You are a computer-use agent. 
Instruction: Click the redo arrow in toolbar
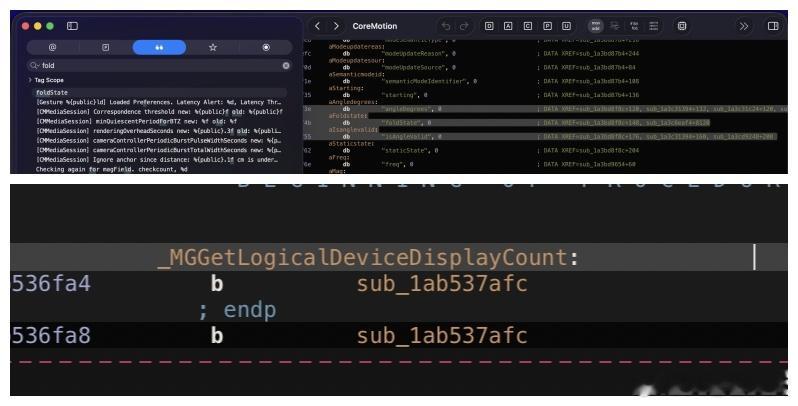click(464, 26)
